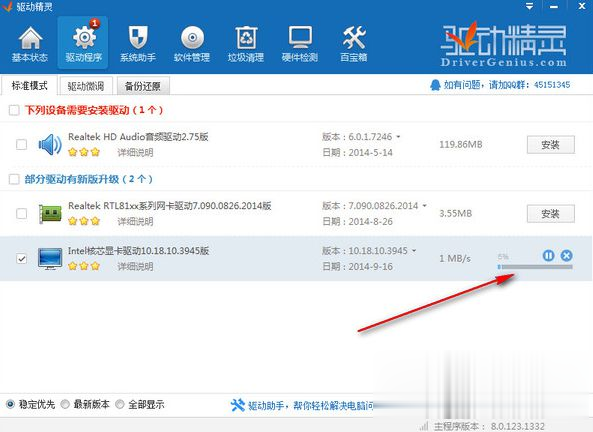This screenshot has width=593, height=432.
Task: Click the 驱动助手 help link at bottom
Action: point(311,406)
